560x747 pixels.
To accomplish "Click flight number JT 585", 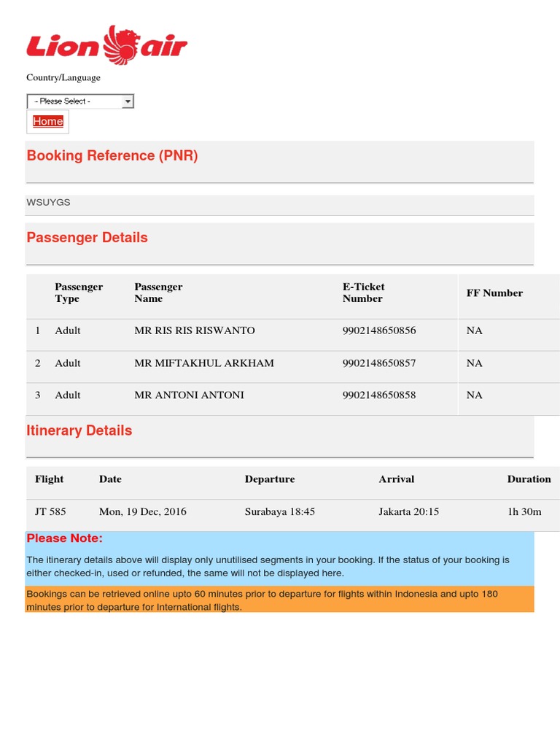I will pos(50,511).
